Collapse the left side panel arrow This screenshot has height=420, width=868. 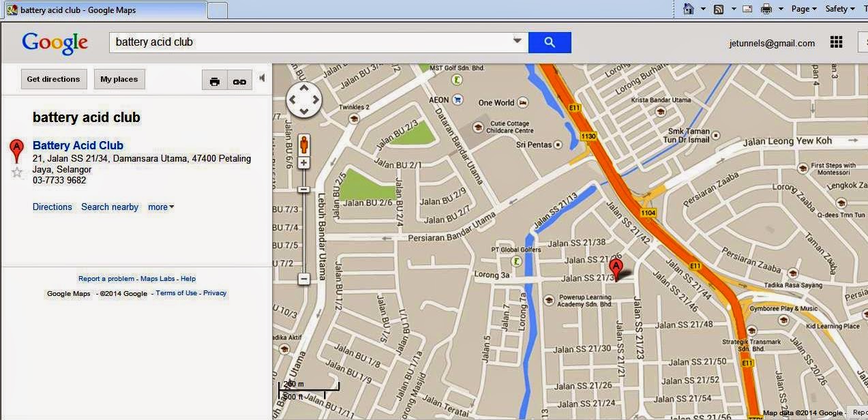262,78
